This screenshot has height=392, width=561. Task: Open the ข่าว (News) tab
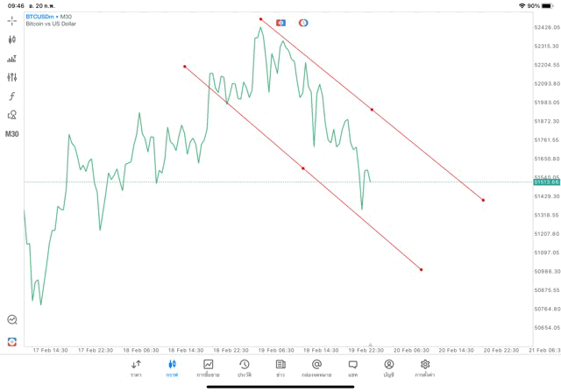pos(280,367)
